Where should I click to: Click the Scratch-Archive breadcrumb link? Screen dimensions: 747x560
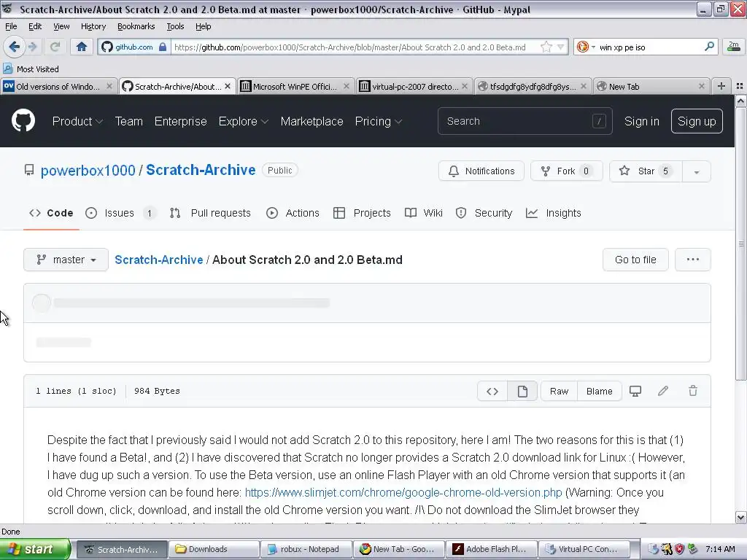(x=158, y=260)
